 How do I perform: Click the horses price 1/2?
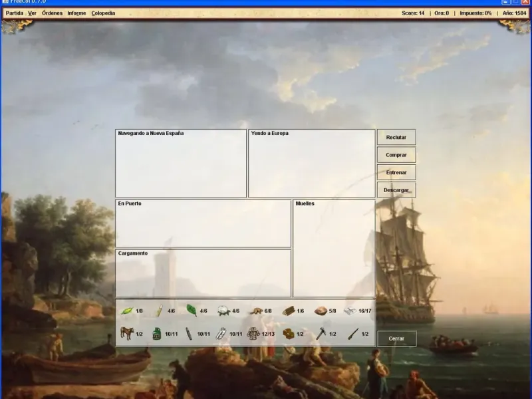(139, 334)
